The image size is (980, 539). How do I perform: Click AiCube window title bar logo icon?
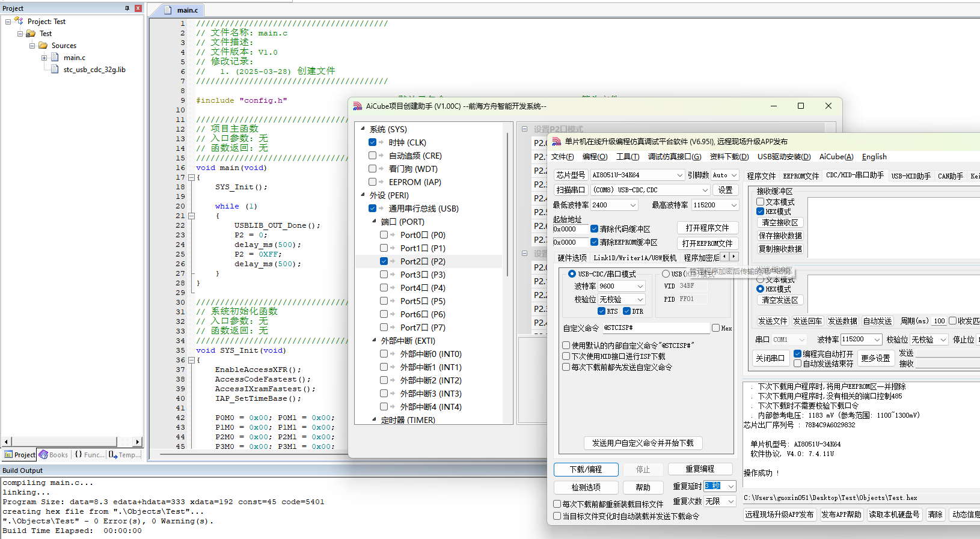(x=357, y=106)
